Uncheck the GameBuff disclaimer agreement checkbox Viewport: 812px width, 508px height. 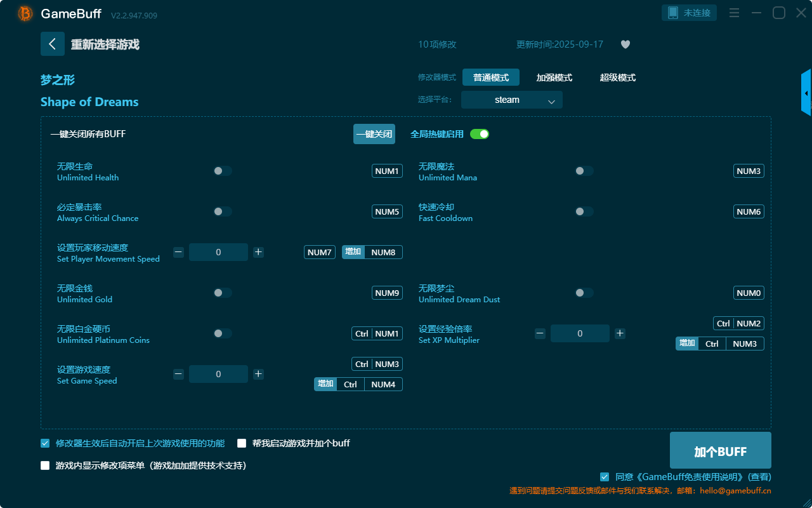click(x=605, y=477)
